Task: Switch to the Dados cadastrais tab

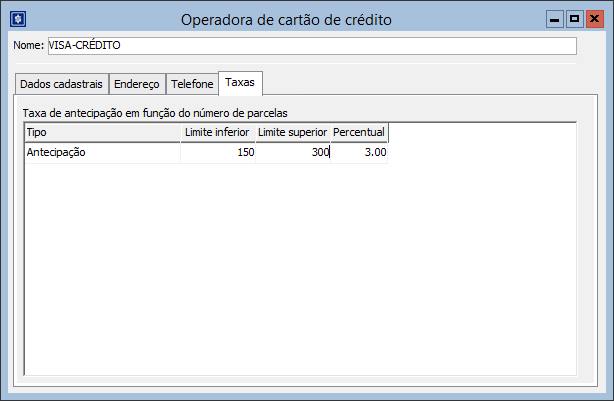Action: (x=62, y=84)
